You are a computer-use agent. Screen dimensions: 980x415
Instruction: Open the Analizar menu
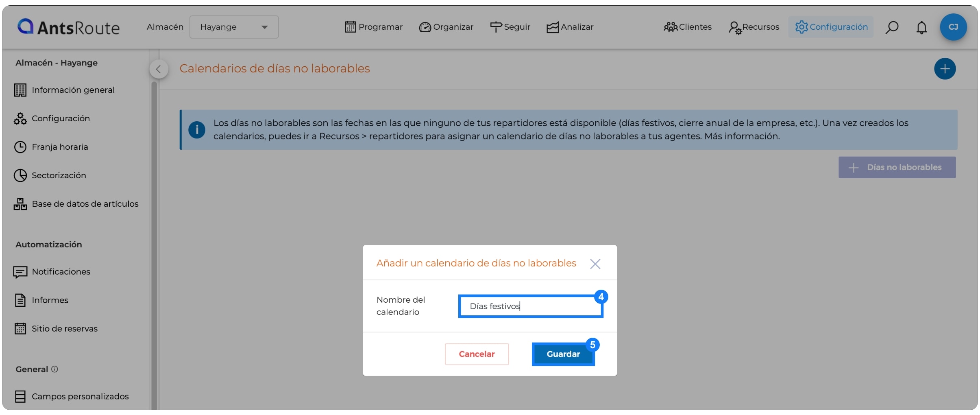[x=570, y=27]
